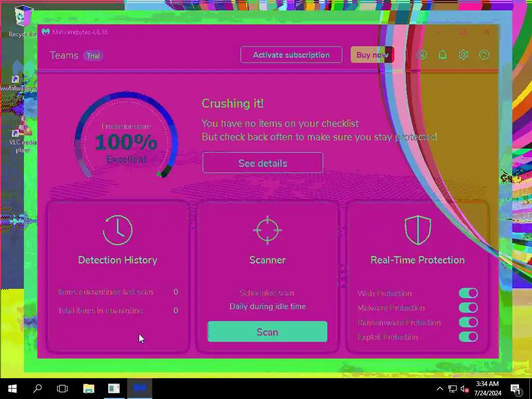
Task: Show hidden icons tray chevron
Action: [x=440, y=389]
